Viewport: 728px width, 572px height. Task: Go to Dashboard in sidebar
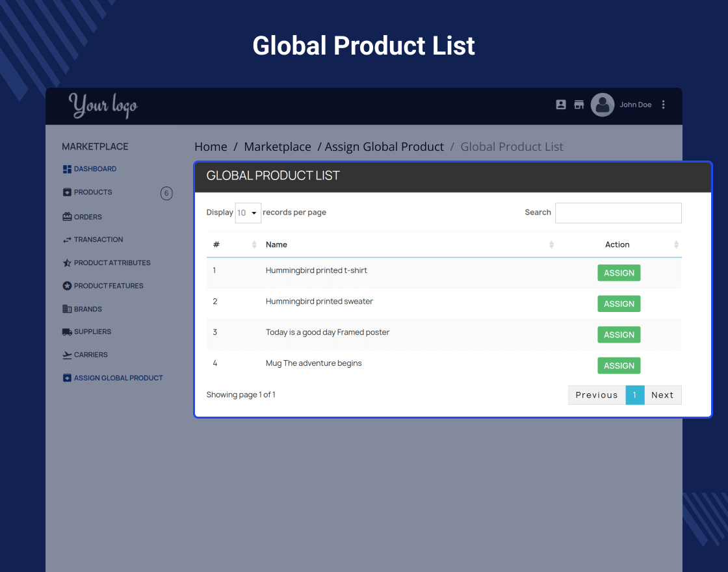95,169
